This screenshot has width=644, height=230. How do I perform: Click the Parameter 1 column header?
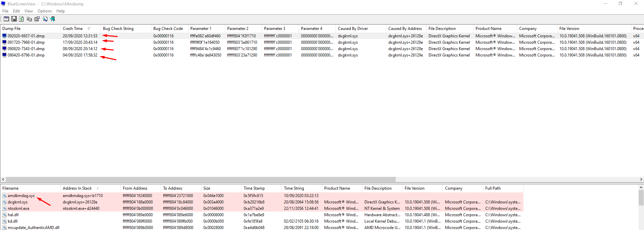(x=206, y=29)
